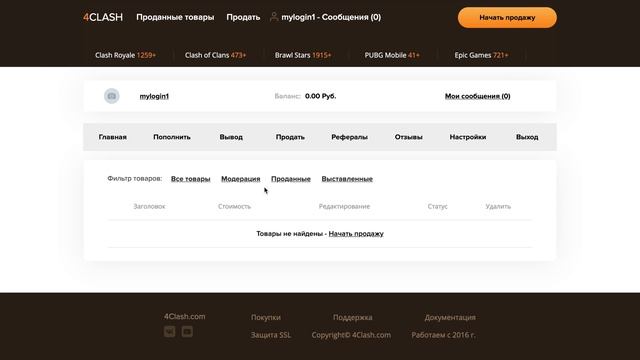Click the Редактирование column header

tap(344, 207)
